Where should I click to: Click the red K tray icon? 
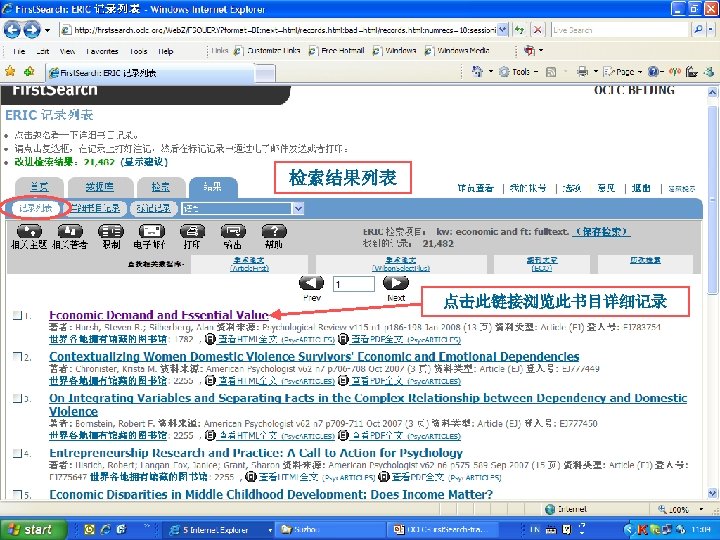[642, 530]
